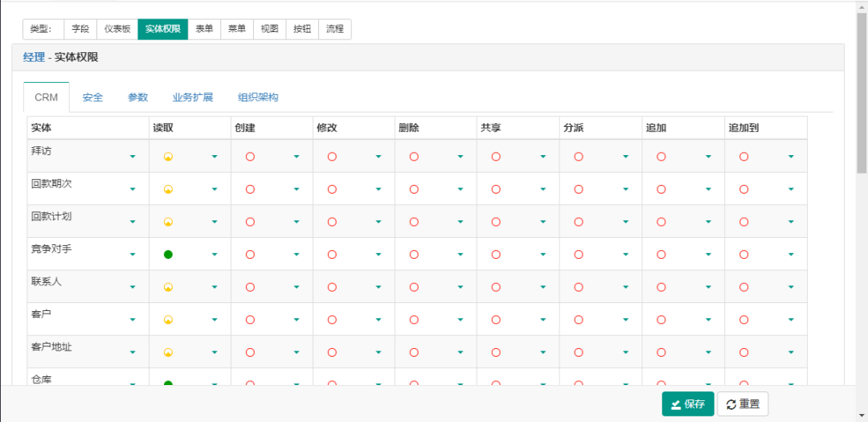Click 修改 permission circle for 联系人
Viewport: 868px width, 422px height.
click(332, 288)
